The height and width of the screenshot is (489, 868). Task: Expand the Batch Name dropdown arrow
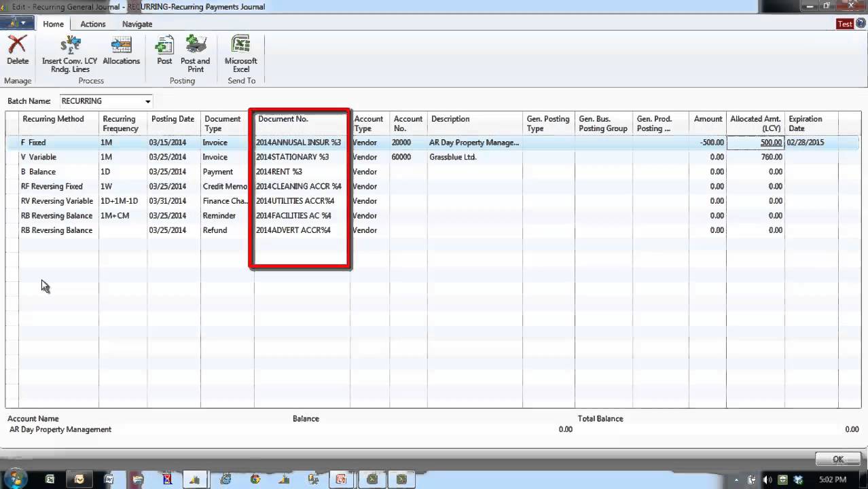tap(147, 101)
